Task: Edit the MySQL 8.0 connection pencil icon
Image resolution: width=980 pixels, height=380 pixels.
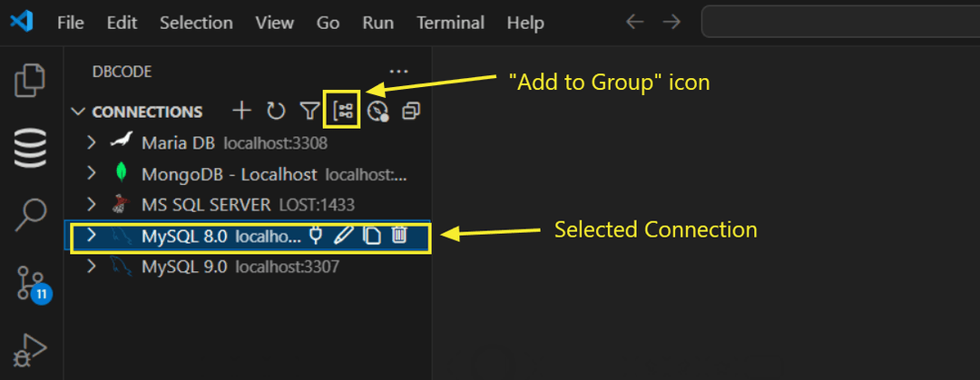Action: click(x=344, y=235)
